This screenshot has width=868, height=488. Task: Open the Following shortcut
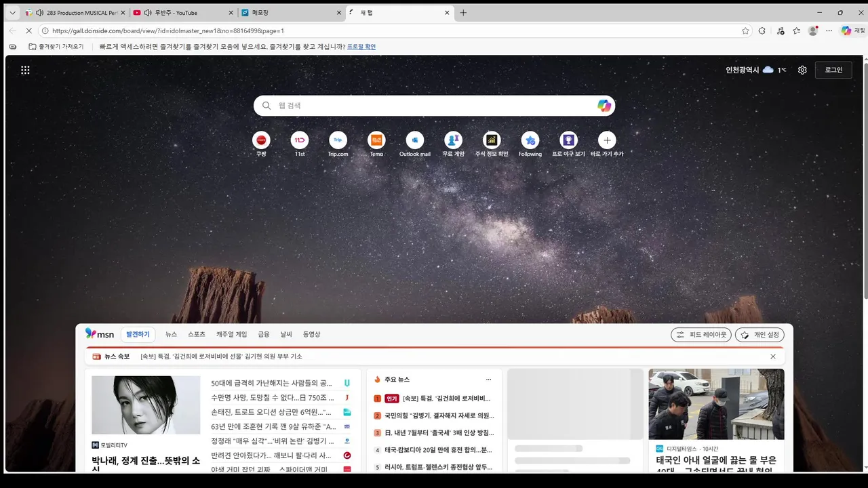click(530, 144)
